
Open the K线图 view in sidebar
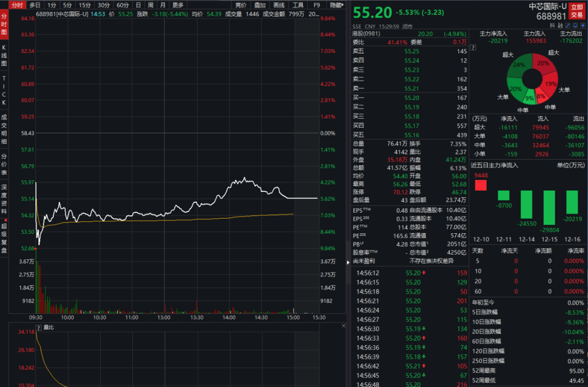(x=4, y=56)
